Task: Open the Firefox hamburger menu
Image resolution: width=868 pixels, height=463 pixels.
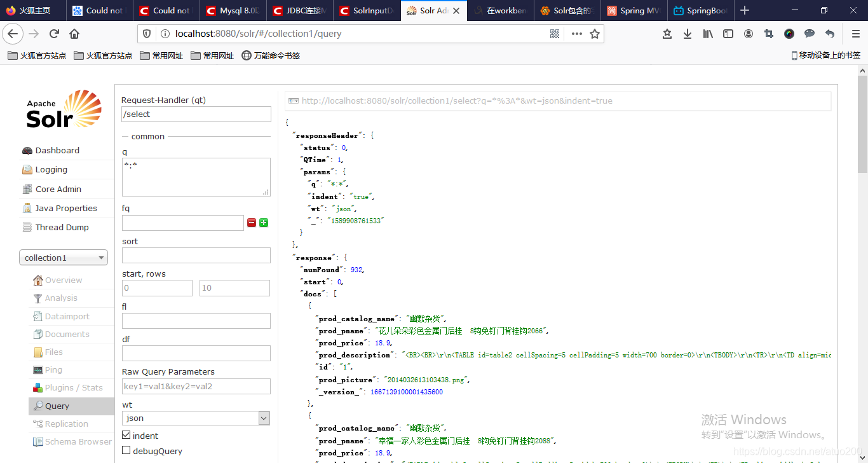Action: click(x=856, y=34)
